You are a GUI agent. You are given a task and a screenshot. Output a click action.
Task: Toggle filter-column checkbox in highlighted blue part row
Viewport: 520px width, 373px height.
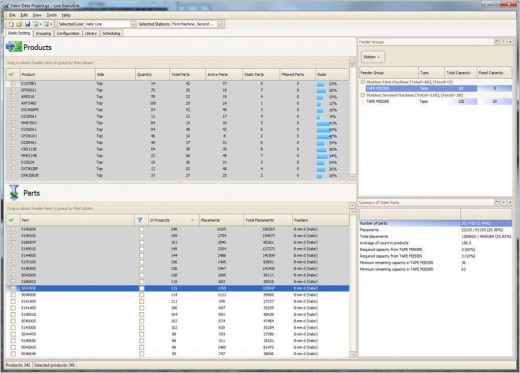pyautogui.click(x=142, y=288)
